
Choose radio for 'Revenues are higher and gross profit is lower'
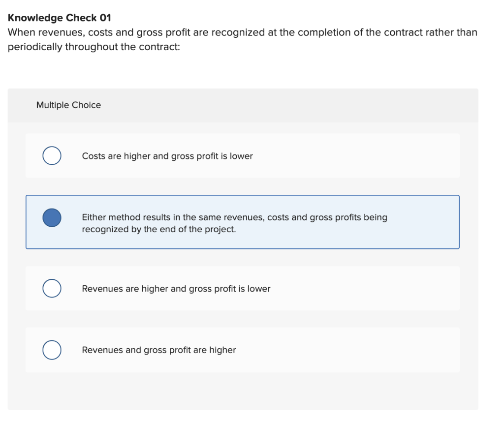[x=52, y=288]
